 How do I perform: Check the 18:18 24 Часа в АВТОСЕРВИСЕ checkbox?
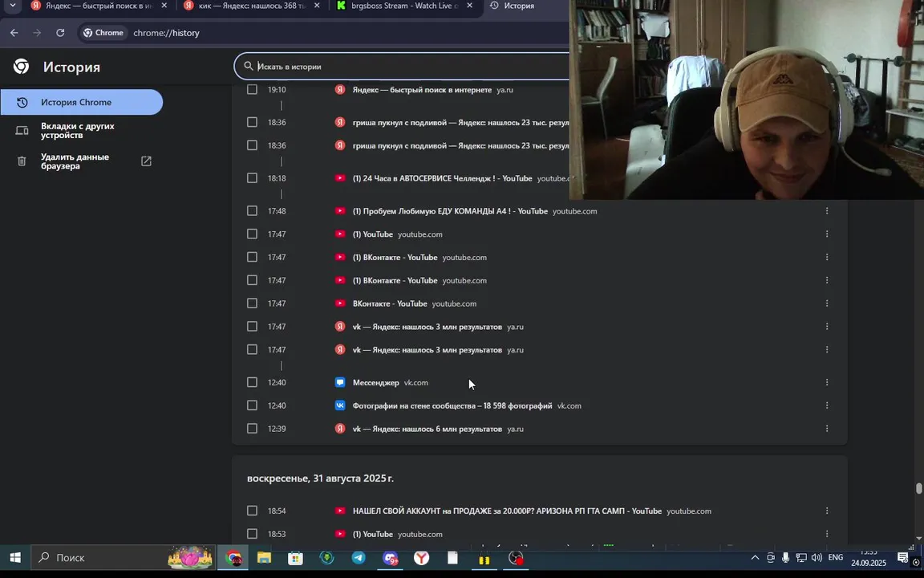252,178
